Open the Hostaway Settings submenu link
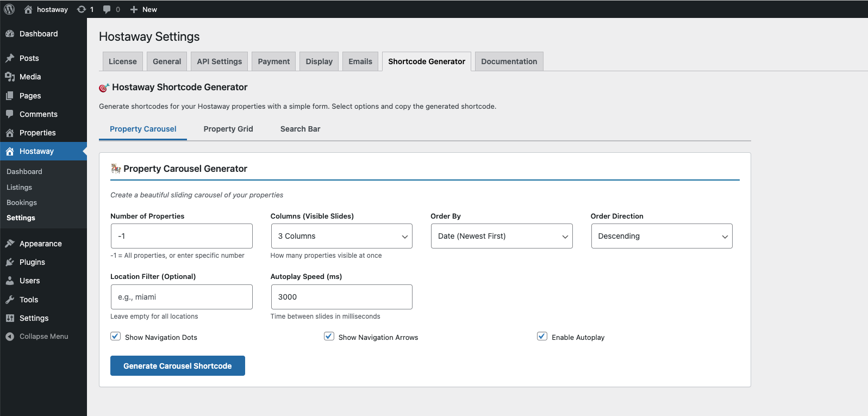 tap(21, 218)
